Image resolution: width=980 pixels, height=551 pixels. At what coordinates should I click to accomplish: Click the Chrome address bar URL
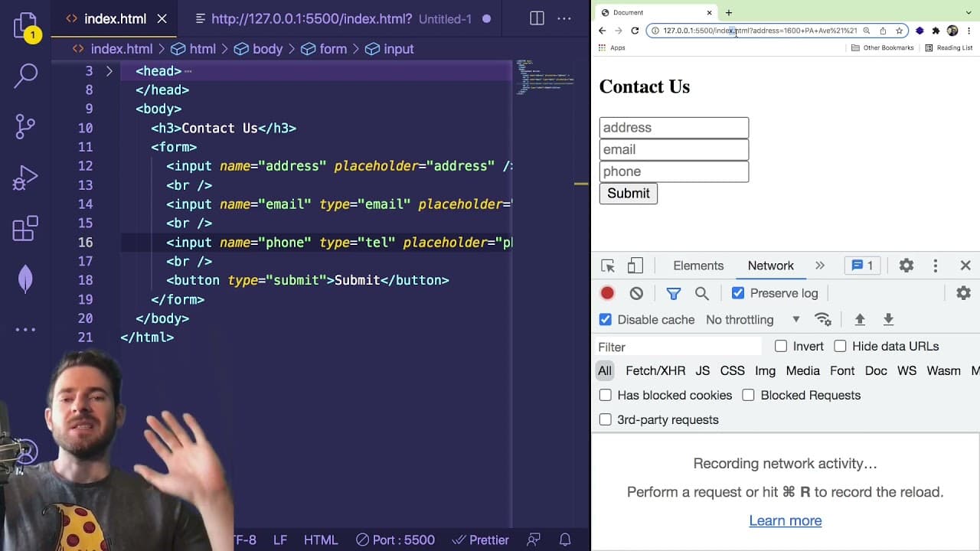point(759,31)
